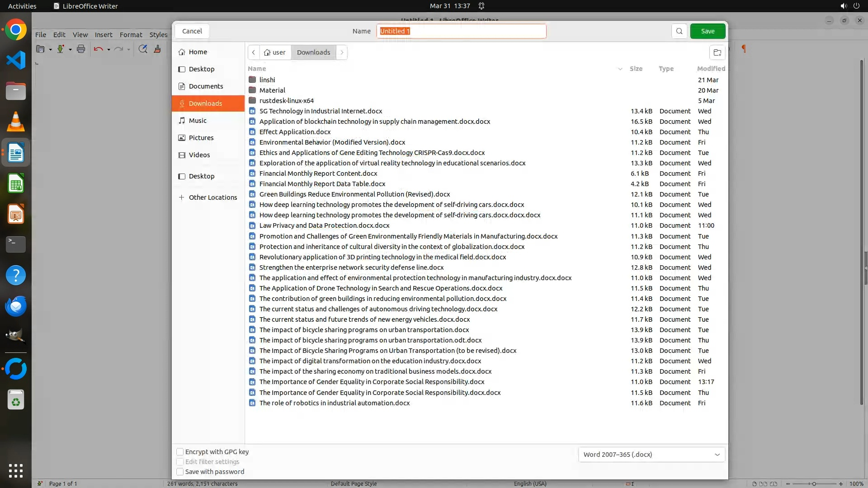Open LibreOffice Calc from the dock
The image size is (868, 488).
pyautogui.click(x=16, y=184)
